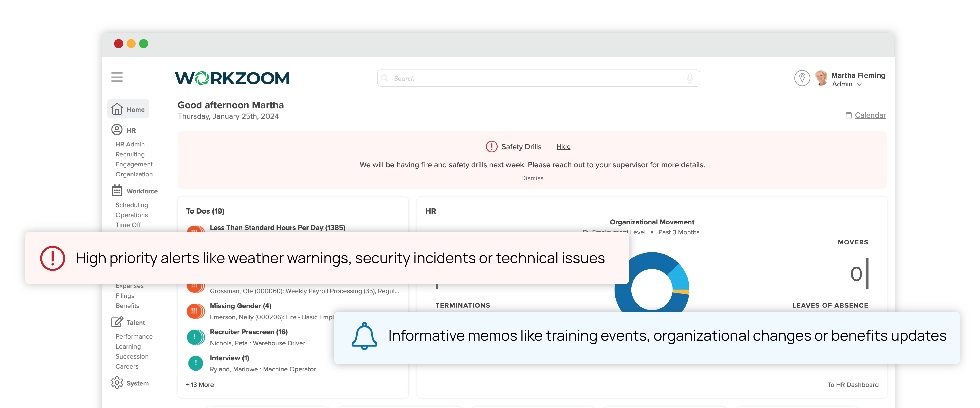Click Ryland, Marlowe : Machine Operator
The width and height of the screenshot is (980, 408).
pyautogui.click(x=263, y=369)
